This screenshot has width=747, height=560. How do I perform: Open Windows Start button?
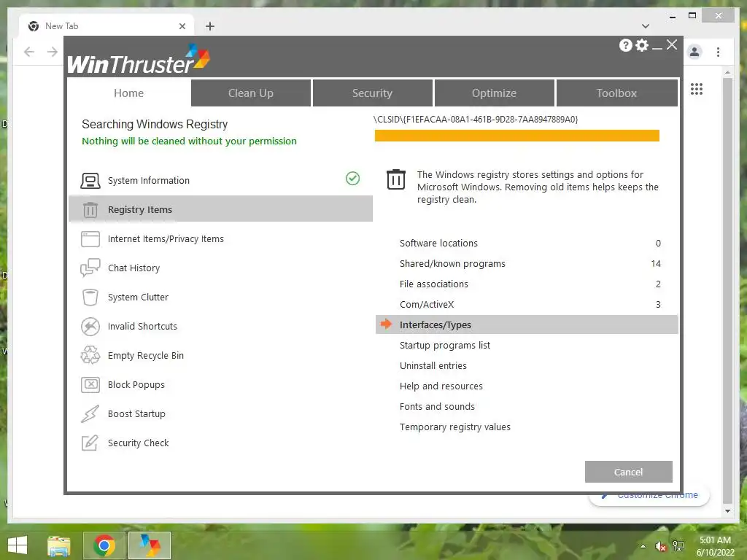point(18,545)
